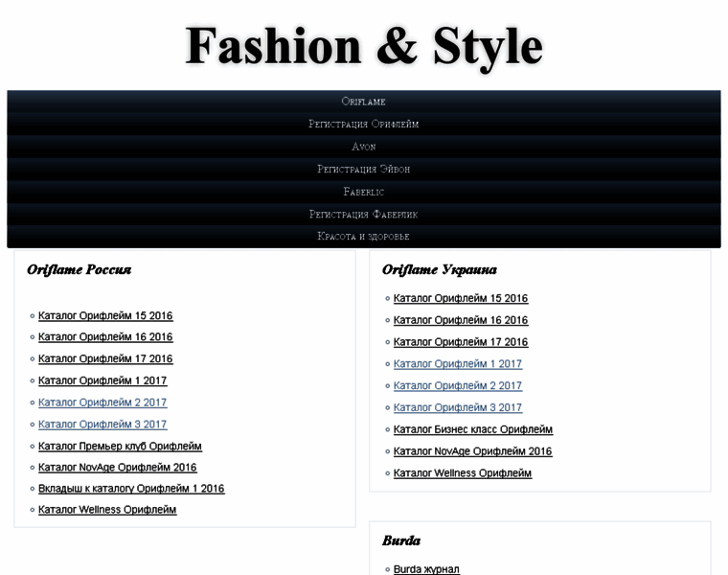Click the Oriflame Украина section heading
This screenshot has width=728, height=575.
(x=440, y=270)
